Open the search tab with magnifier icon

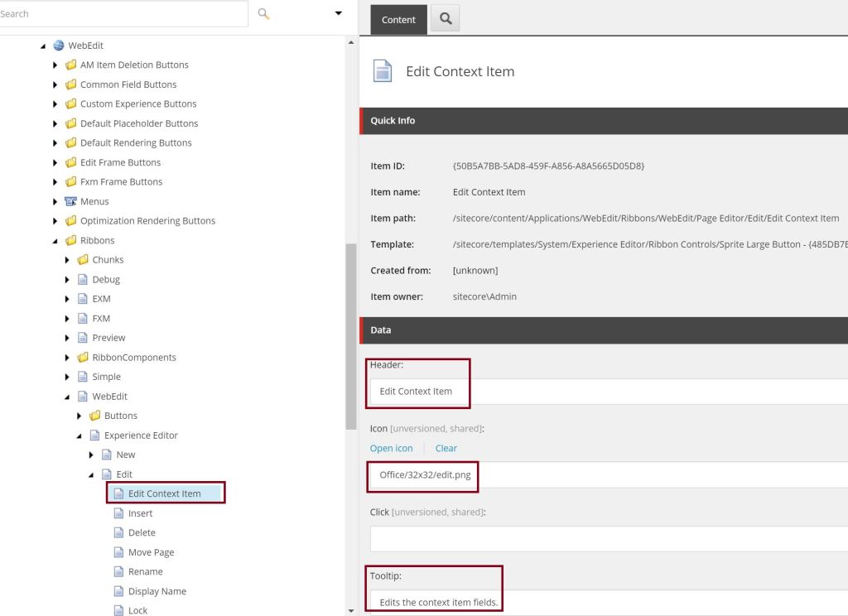(x=446, y=19)
